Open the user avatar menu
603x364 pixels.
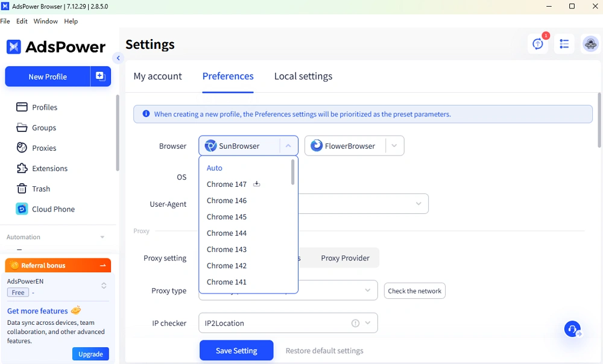point(591,44)
